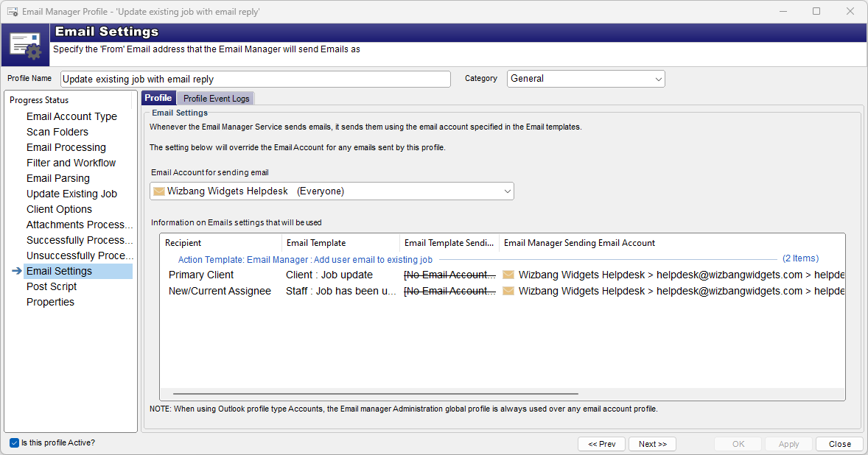The height and width of the screenshot is (455, 868).
Task: Click the envelope icon in New/Current Assignee row
Action: tap(508, 291)
